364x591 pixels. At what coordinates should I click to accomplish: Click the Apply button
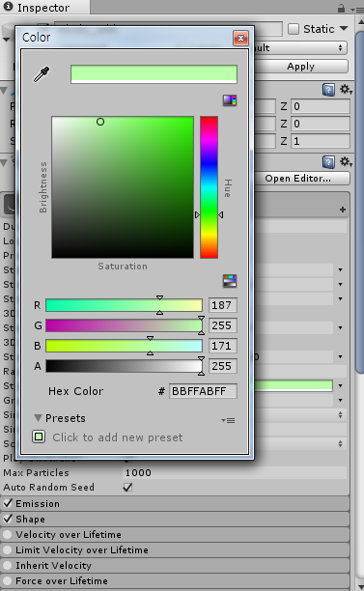coord(300,67)
